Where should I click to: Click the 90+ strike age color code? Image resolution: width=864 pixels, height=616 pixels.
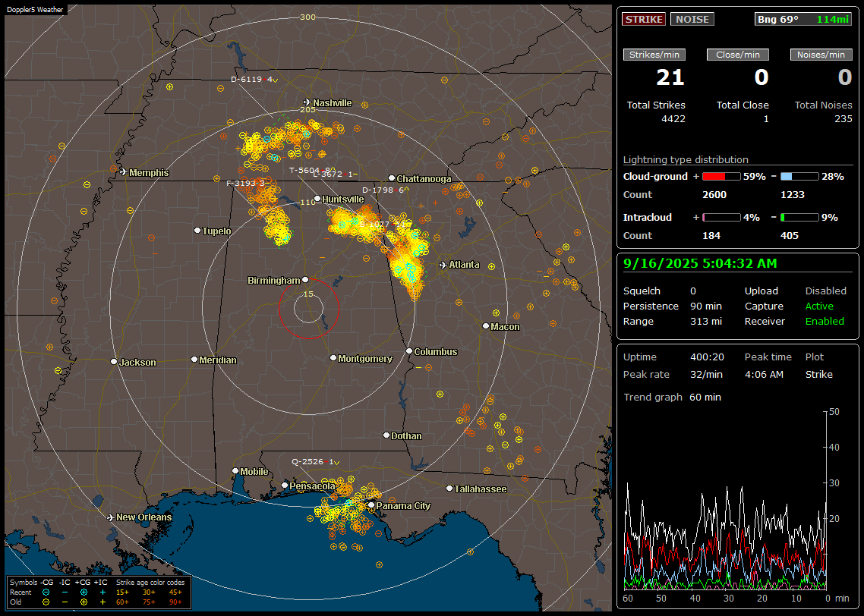[x=175, y=602]
